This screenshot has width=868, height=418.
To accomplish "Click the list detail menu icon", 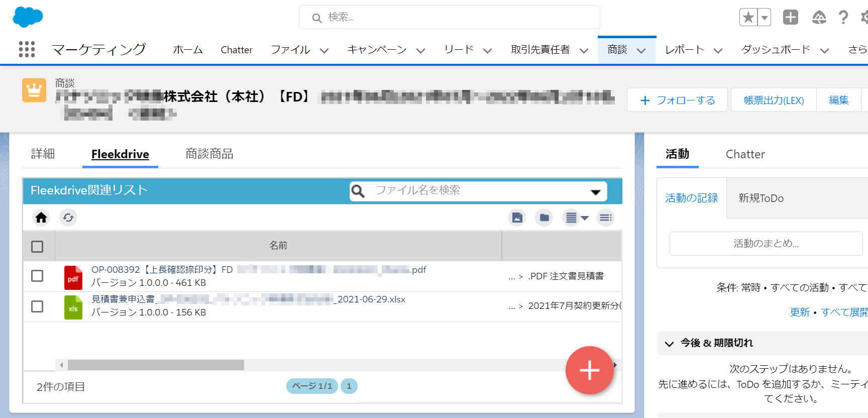I will coord(606,218).
